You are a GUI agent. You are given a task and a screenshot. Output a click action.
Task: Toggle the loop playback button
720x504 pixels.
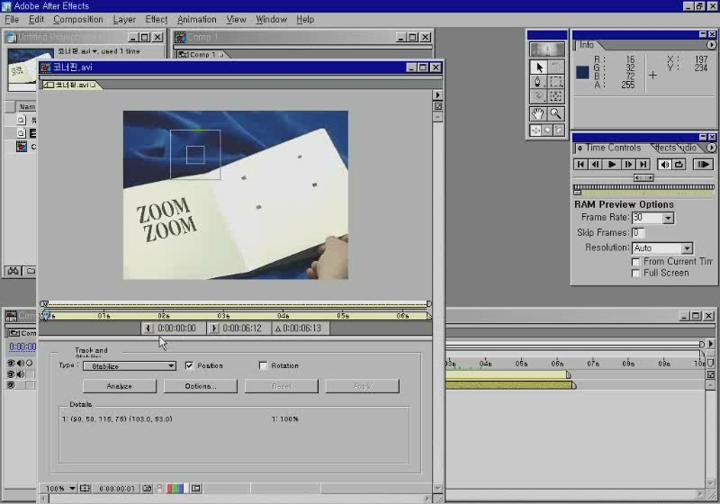(679, 164)
